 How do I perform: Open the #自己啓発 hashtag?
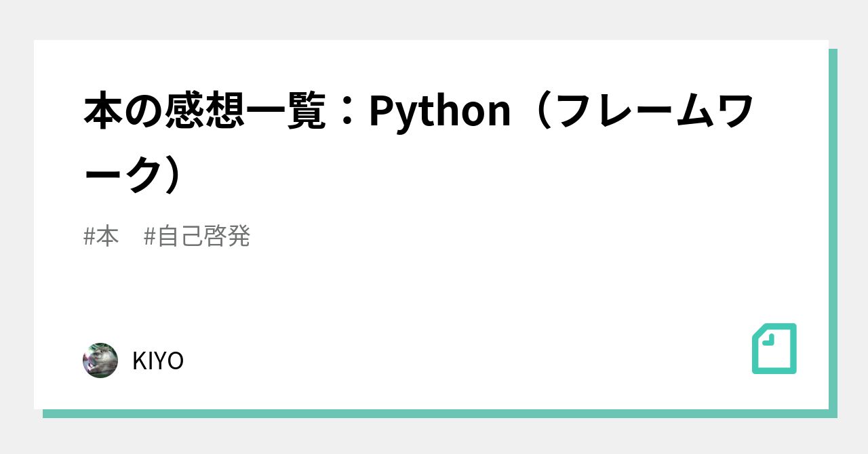(x=197, y=236)
